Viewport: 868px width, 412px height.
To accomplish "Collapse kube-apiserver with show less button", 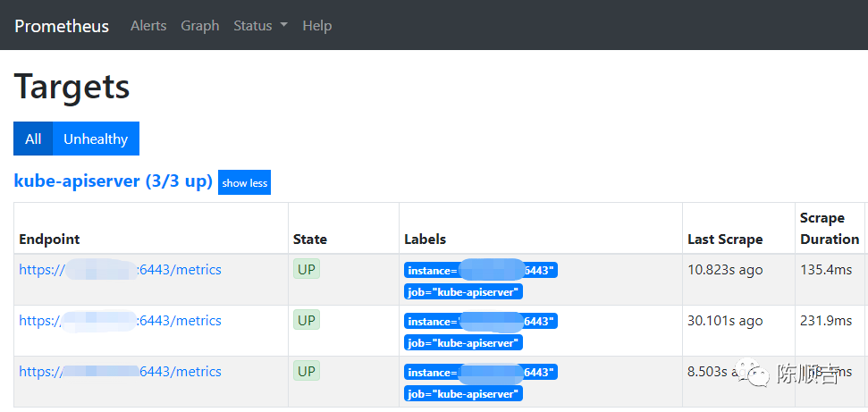I will click(244, 183).
